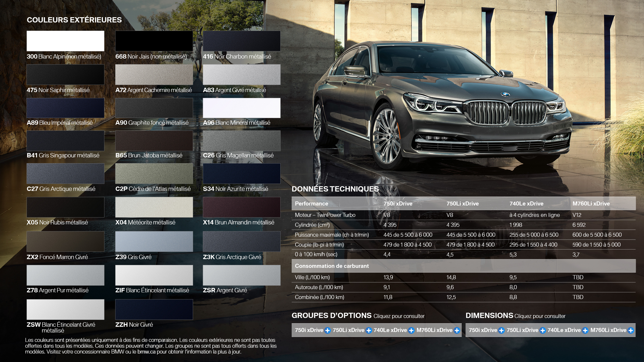The height and width of the screenshot is (362, 644).
Task: Open 750i xDrive option groups link
Action: click(309, 330)
